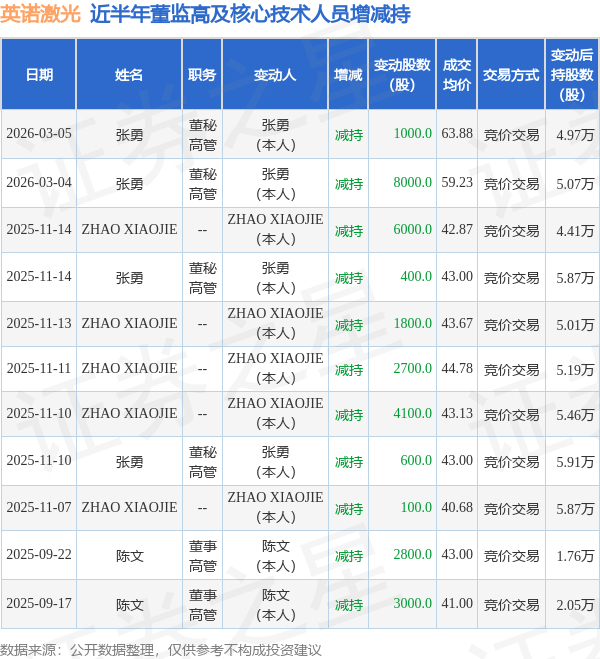Click holdings value 4.41万

point(575,231)
